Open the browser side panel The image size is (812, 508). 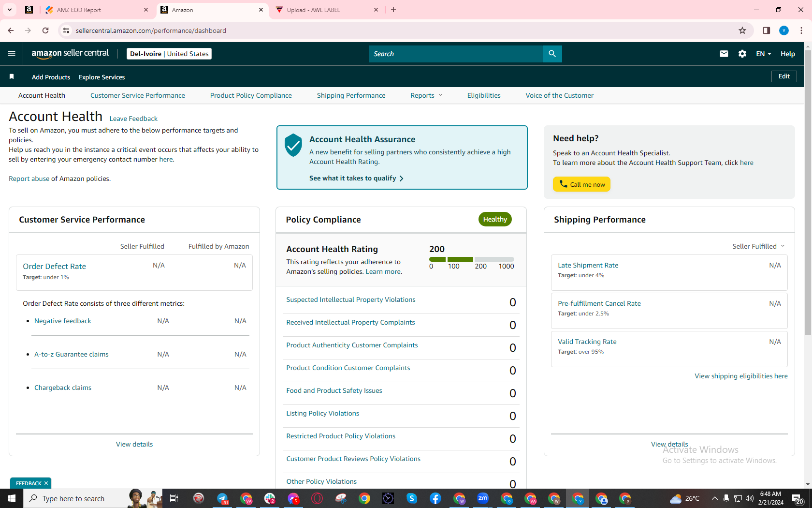tap(766, 30)
